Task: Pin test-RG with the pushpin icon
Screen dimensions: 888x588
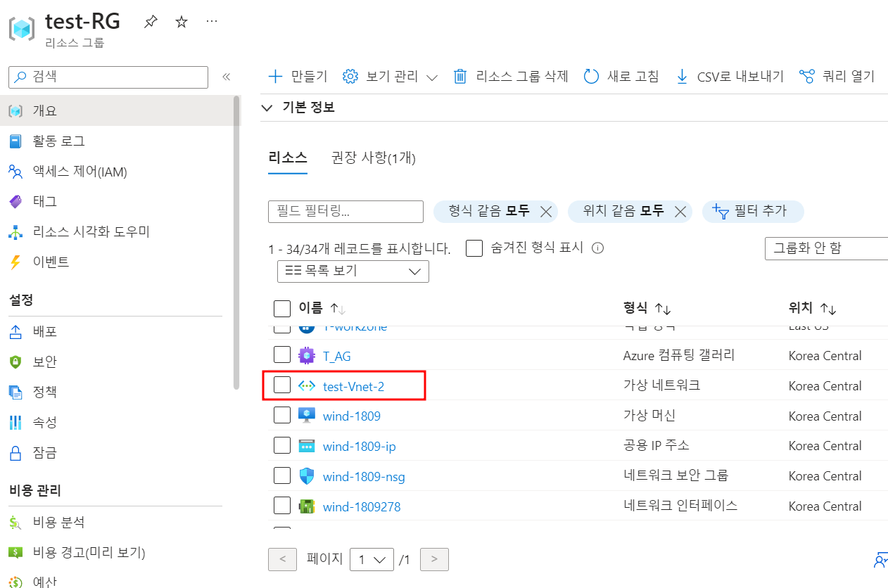Action: [150, 22]
